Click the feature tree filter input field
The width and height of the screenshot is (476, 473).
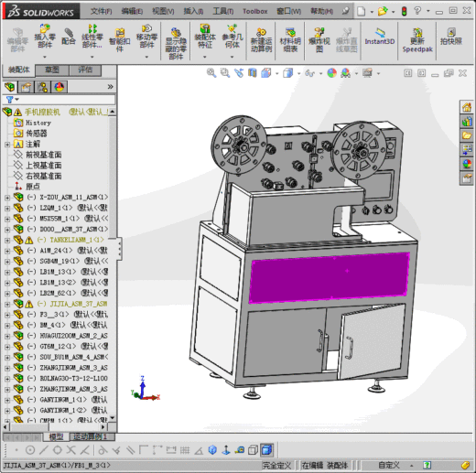click(59, 100)
